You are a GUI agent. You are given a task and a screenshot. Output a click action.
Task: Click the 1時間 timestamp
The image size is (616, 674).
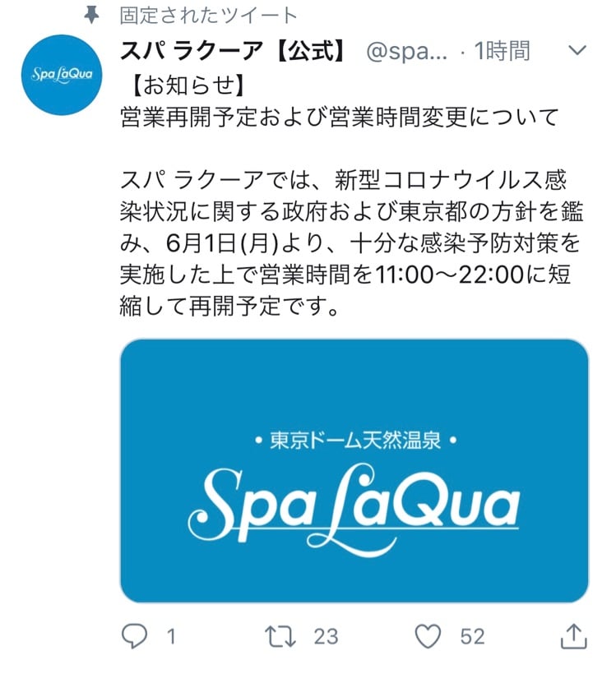pyautogui.click(x=502, y=51)
